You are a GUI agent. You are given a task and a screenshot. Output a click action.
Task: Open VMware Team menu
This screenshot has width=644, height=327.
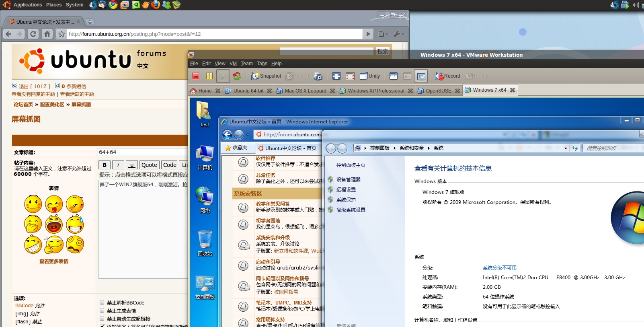247,64
